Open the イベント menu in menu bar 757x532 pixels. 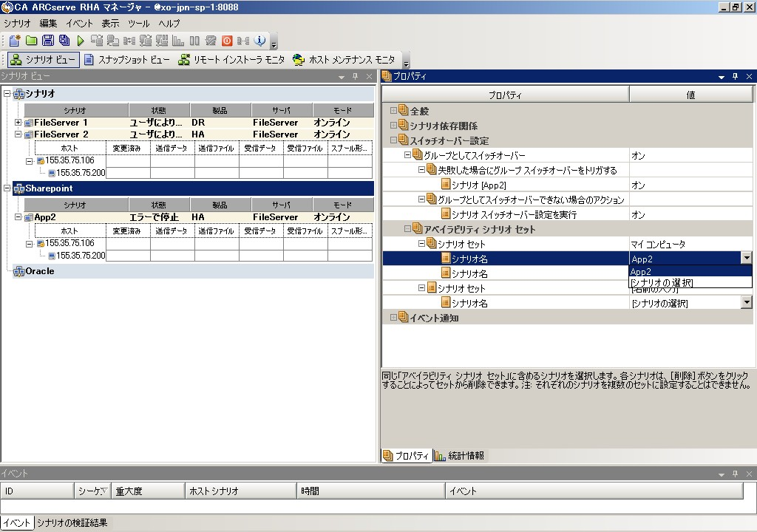79,24
